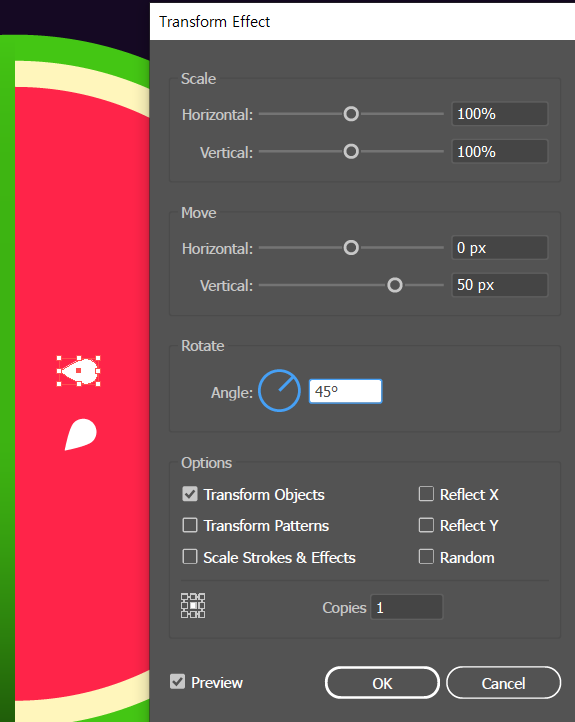Click the Copies input field
Viewport: 575px width, 722px height.
[x=407, y=607]
